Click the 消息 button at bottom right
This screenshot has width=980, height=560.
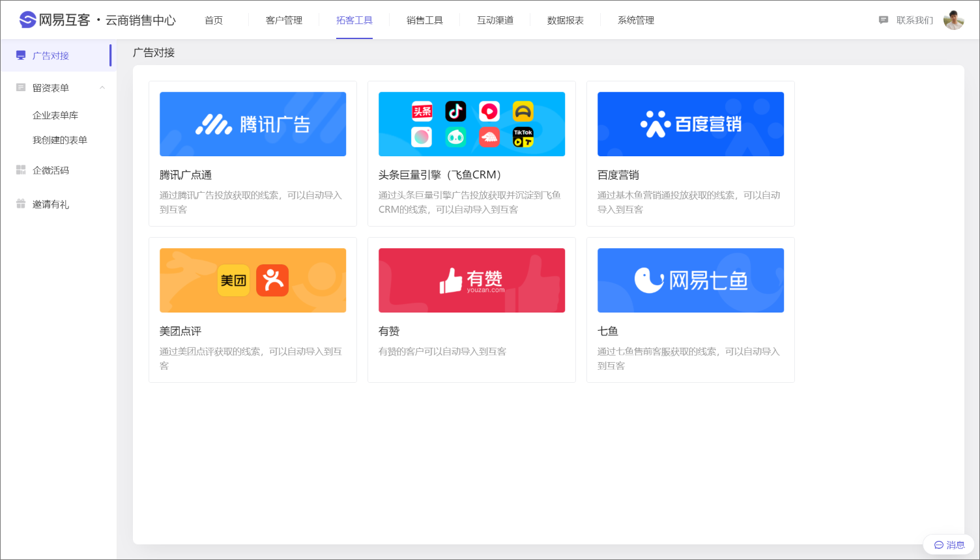click(949, 545)
